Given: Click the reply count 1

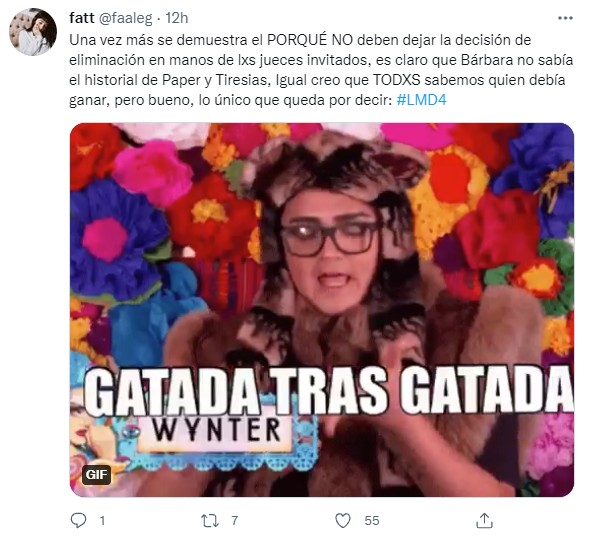Looking at the screenshot, I should pos(102,521).
